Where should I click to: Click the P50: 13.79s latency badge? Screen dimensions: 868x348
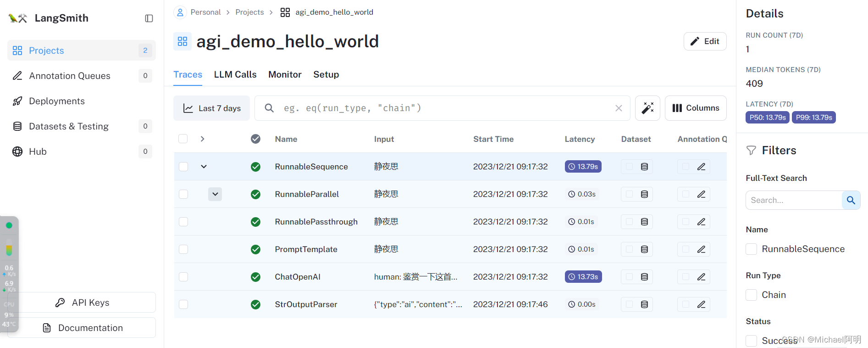768,118
